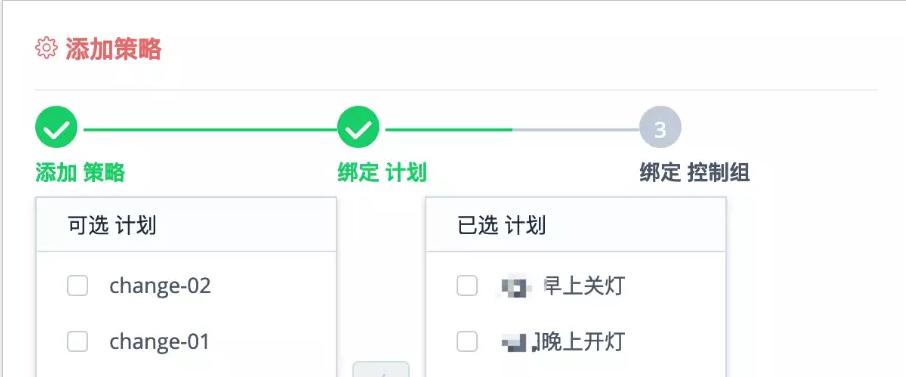Check the 晚上开灯 plan checkbox
The height and width of the screenshot is (377, 906).
click(x=467, y=342)
